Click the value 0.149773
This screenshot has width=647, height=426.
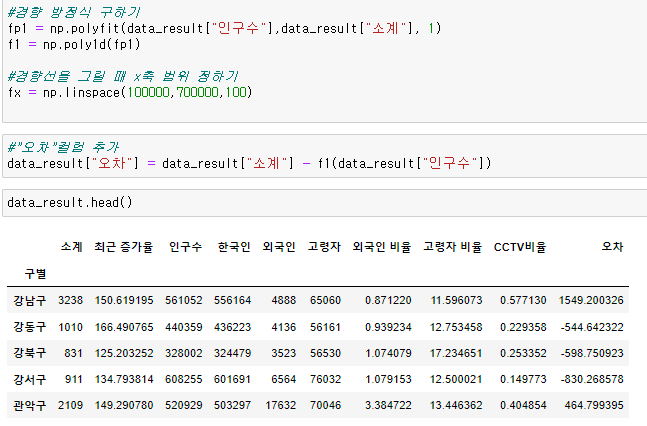523,379
